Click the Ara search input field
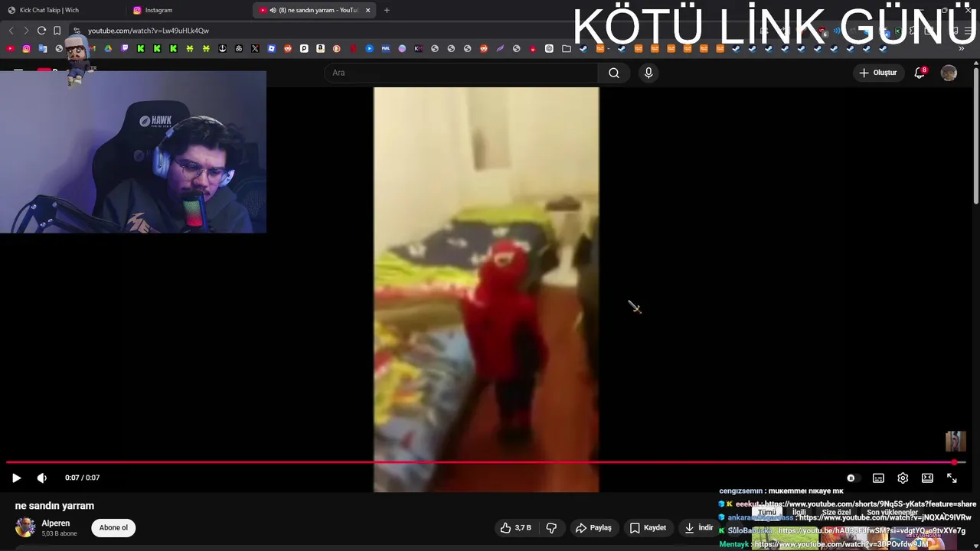Viewport: 980px width, 551px height. tap(462, 73)
